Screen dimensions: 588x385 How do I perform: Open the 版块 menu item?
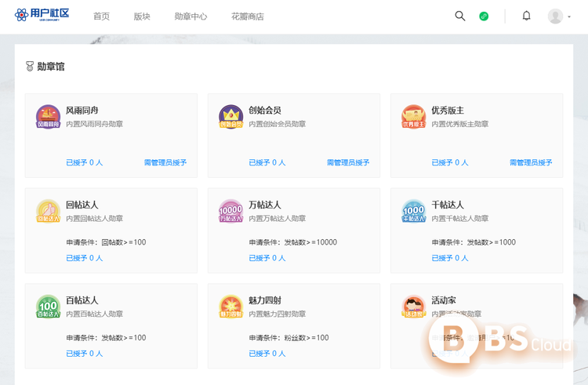(x=142, y=16)
